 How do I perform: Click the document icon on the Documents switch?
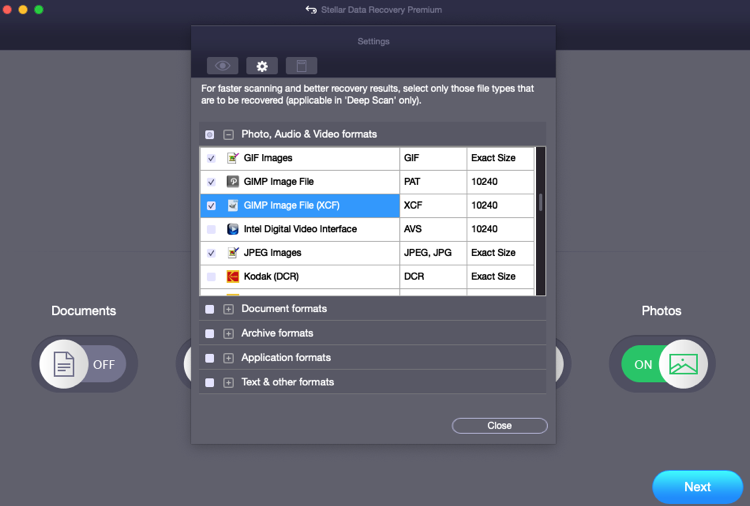pos(64,364)
